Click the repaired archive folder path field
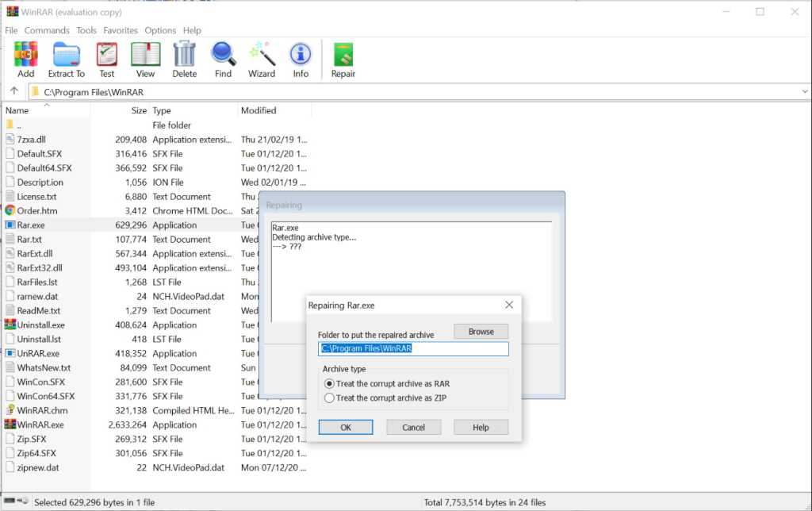Image resolution: width=812 pixels, height=511 pixels. 413,348
